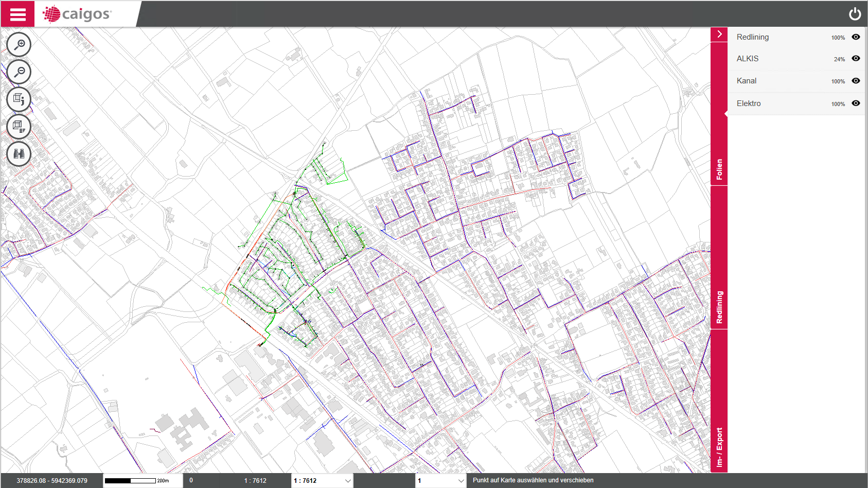868x488 pixels.
Task: Toggle the Kanal layer eye icon
Action: pyautogui.click(x=856, y=81)
